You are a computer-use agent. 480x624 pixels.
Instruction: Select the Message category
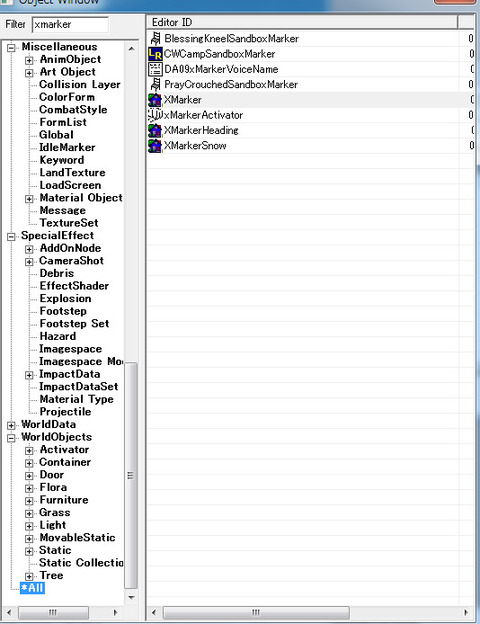(62, 210)
